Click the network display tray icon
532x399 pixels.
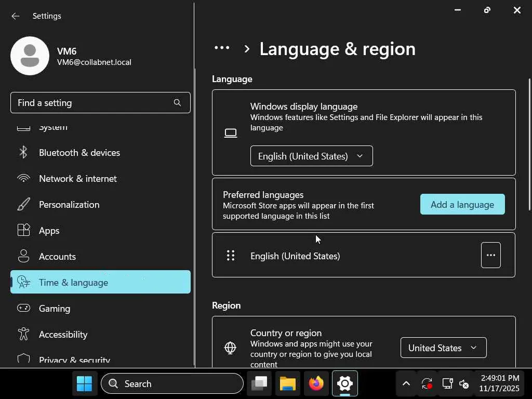(447, 384)
